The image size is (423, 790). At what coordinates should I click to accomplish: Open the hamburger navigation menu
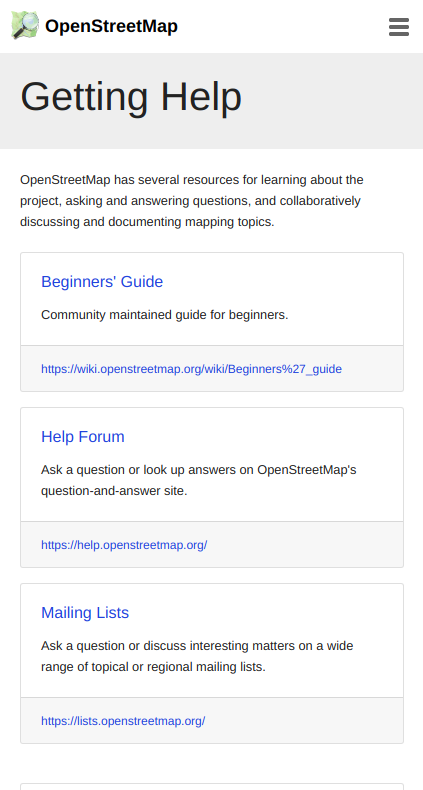pyautogui.click(x=399, y=27)
